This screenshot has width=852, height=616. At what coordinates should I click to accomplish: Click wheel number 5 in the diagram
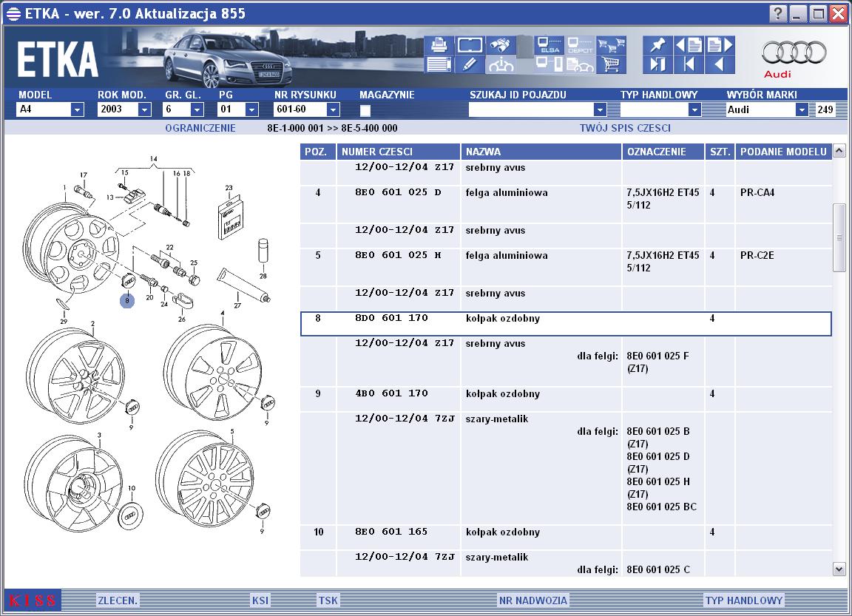(204, 478)
